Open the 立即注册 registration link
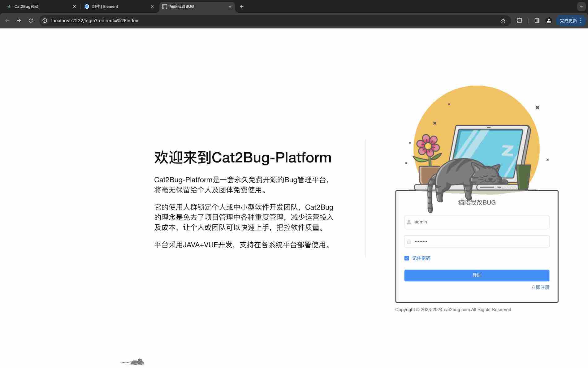This screenshot has width=588, height=368. 540,288
